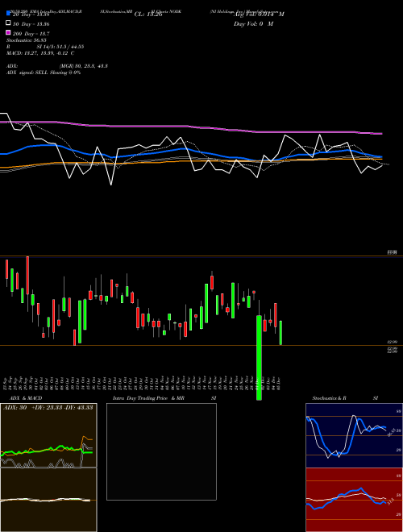Click the 'MACD: 13.27, 13.39, -0.12 C' line
The image size is (403, 532).
point(40,53)
